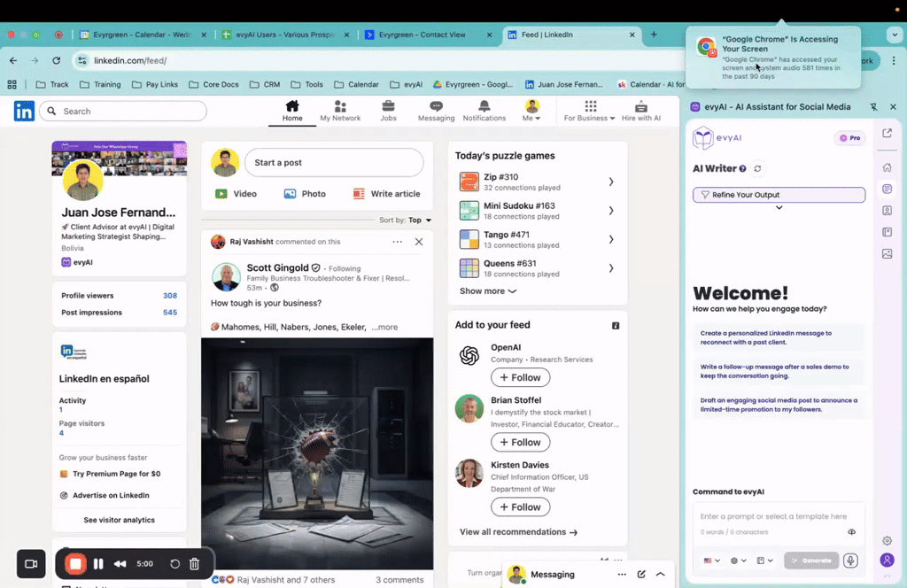
Task: Open Refine Your Output filter
Action: tap(779, 195)
